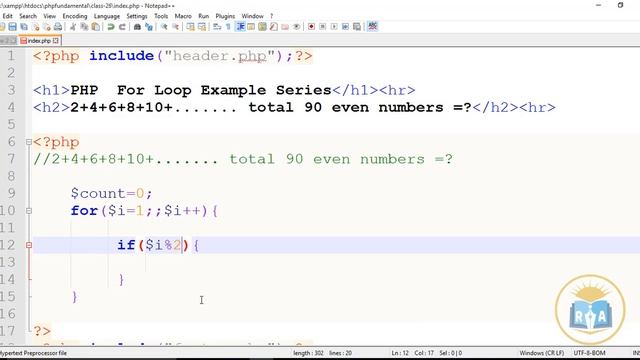Toggle file Monitoring eye icon
The image size is (640, 360).
(297, 27)
